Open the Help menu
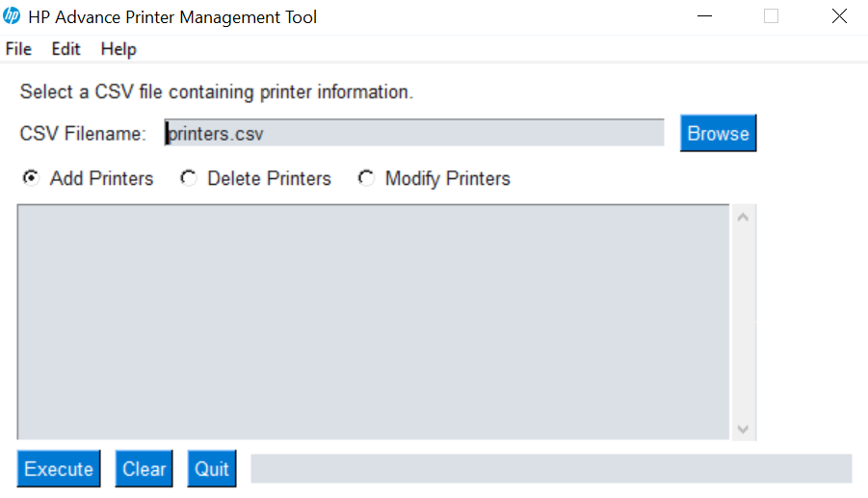Screen dimensions: 868x498 (x=118, y=49)
